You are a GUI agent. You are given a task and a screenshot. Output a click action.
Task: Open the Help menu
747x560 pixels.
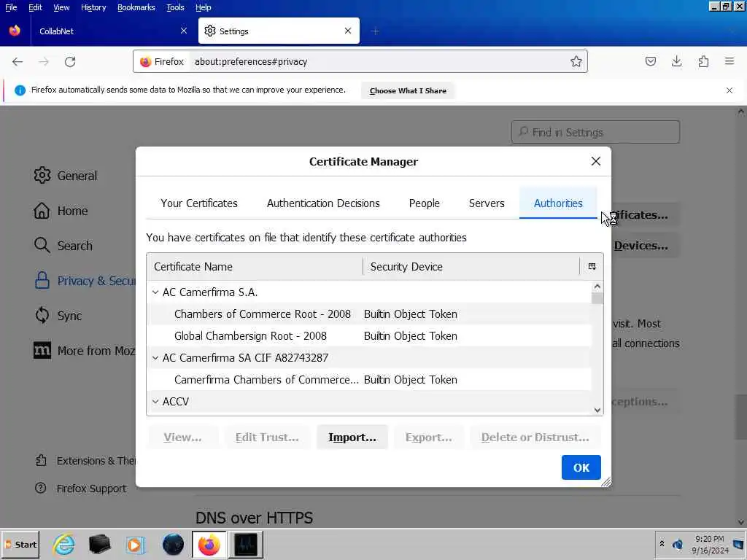click(x=204, y=7)
